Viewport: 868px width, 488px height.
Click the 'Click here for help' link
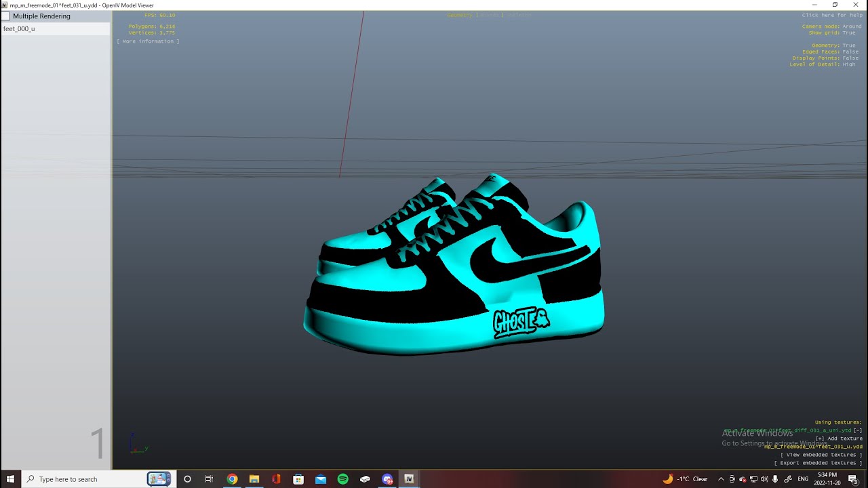click(x=832, y=15)
